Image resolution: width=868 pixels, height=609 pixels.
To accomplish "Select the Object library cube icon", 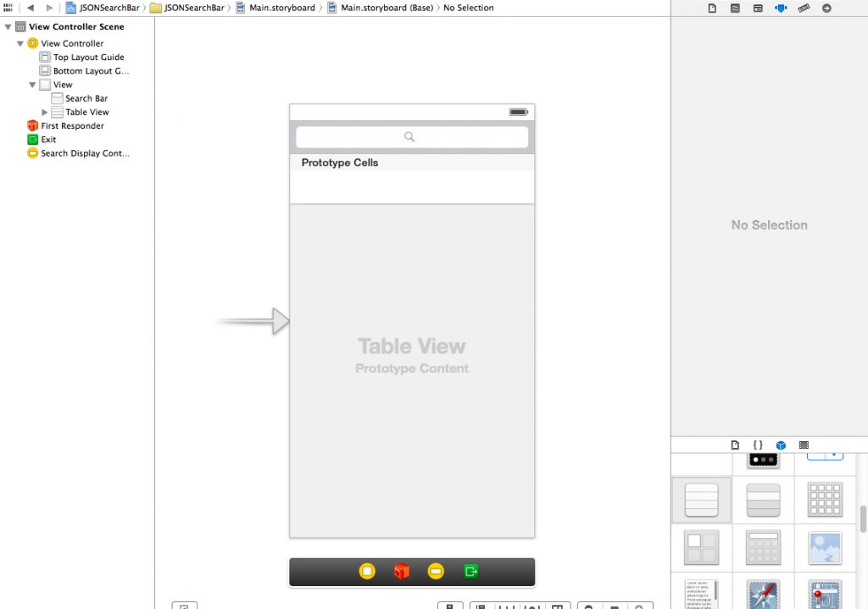I will [x=781, y=446].
